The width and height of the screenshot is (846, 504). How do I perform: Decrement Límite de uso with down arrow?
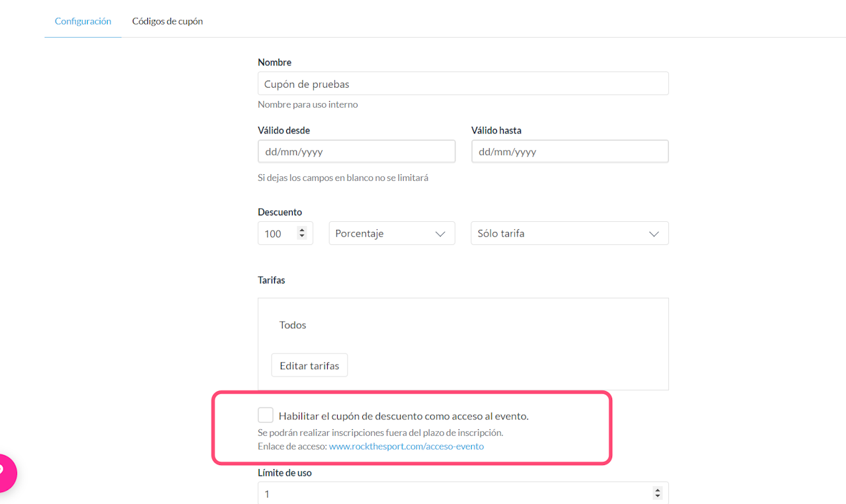(x=657, y=496)
